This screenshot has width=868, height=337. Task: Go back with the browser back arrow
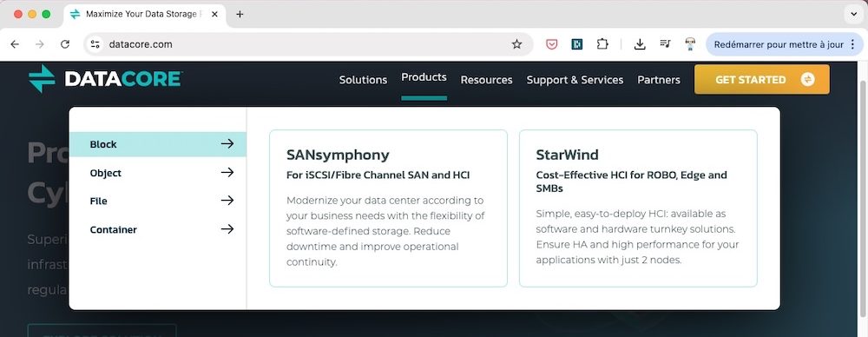coord(15,44)
